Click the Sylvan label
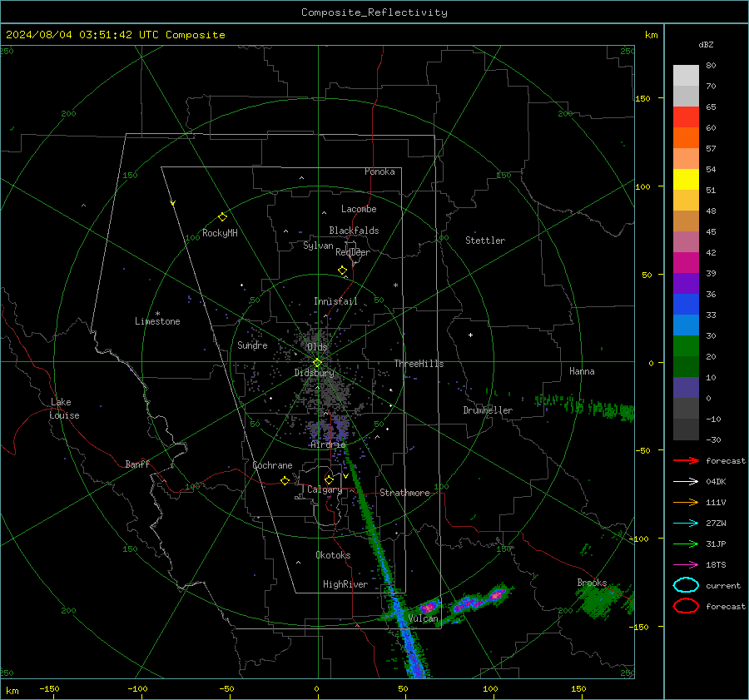 [x=318, y=246]
